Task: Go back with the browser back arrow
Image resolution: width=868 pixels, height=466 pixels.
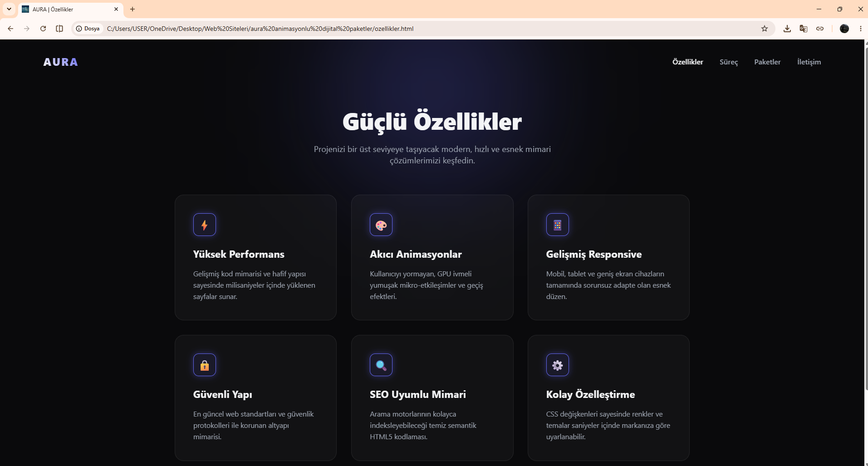Action: pos(10,29)
